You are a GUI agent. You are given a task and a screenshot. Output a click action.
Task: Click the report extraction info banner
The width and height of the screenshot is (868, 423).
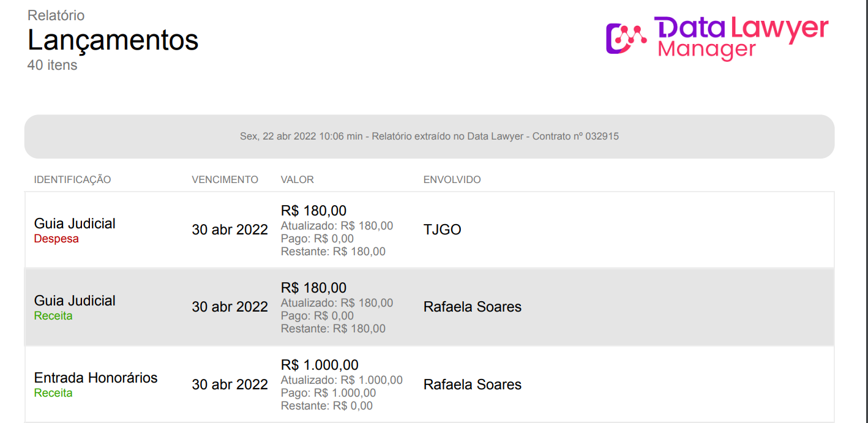tap(429, 137)
